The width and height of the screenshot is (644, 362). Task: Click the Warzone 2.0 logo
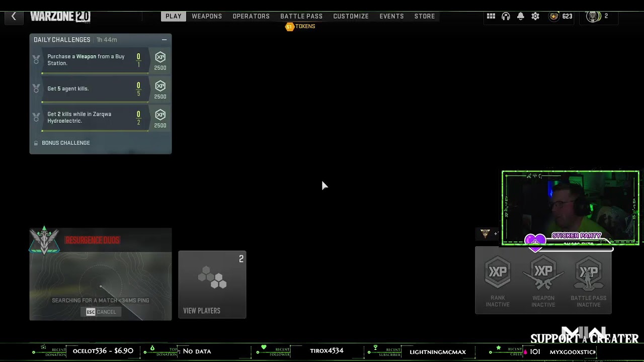(60, 17)
